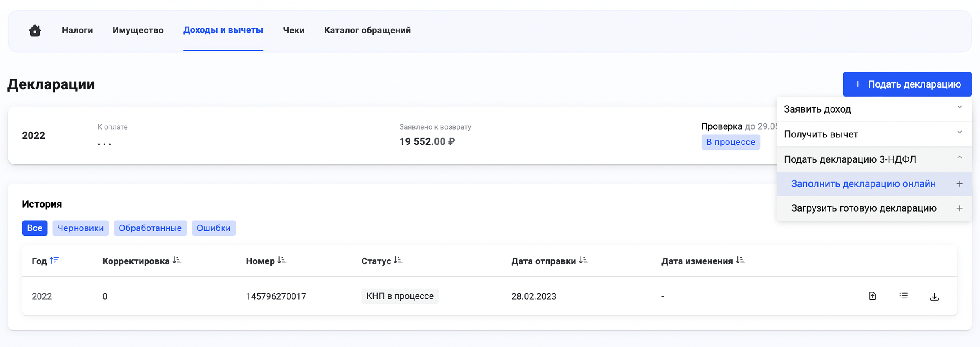Download the 2022 declaration file
This screenshot has height=347, width=980.
934,296
